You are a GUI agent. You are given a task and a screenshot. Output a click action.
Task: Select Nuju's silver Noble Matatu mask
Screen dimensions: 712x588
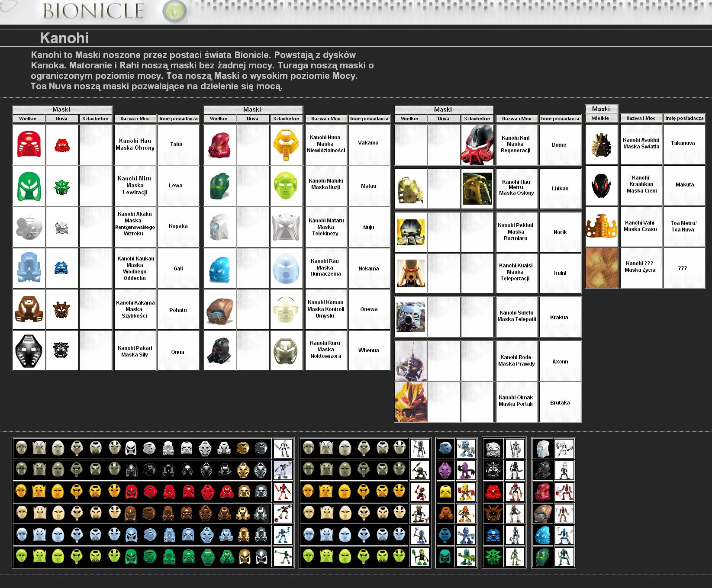(286, 227)
